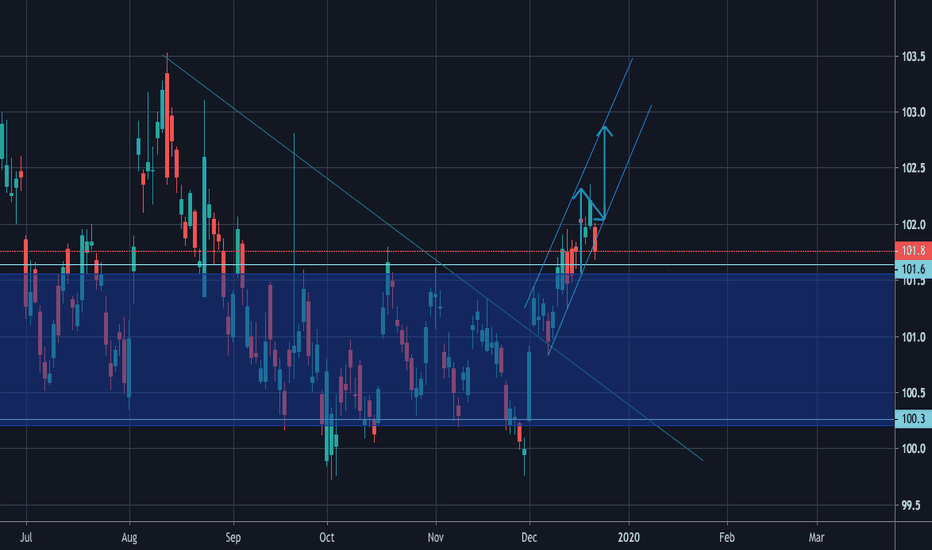Click the 100.3 support line price label
The image size is (932, 550).
[x=913, y=419]
